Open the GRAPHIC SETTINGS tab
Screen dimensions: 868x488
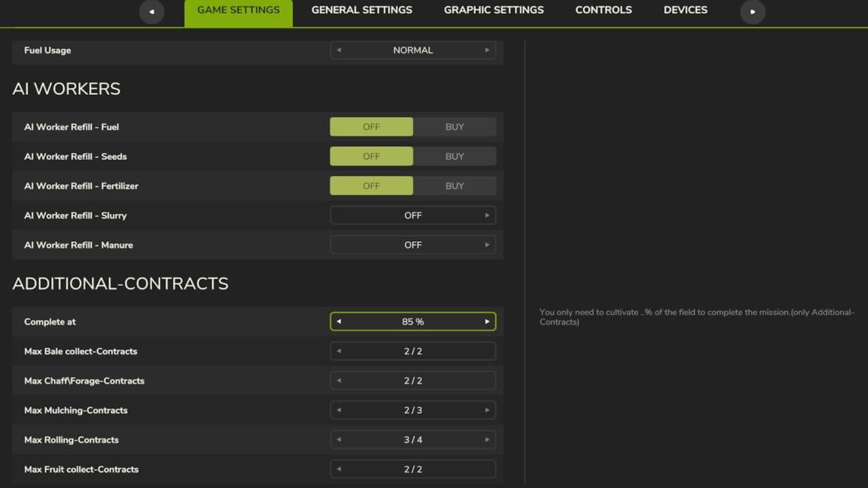pos(493,9)
